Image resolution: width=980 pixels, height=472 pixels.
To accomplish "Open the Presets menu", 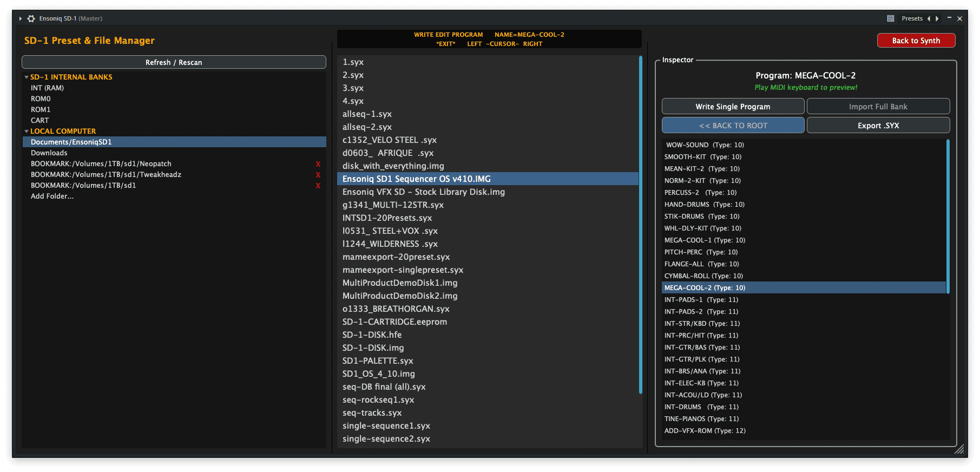I will [912, 18].
